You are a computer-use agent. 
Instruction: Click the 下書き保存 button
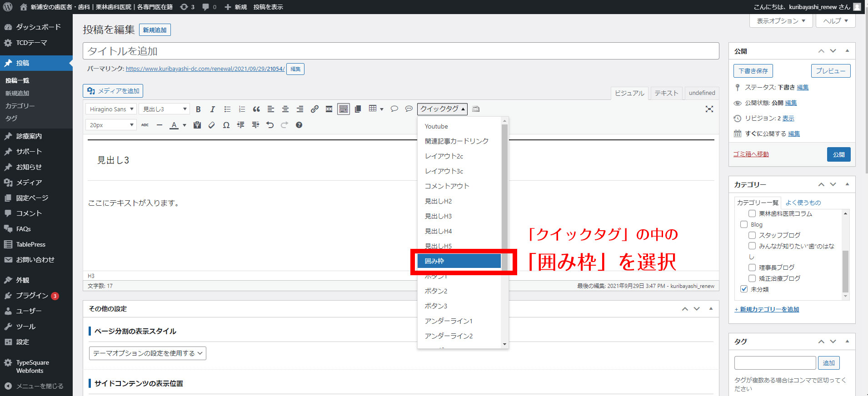pos(753,71)
